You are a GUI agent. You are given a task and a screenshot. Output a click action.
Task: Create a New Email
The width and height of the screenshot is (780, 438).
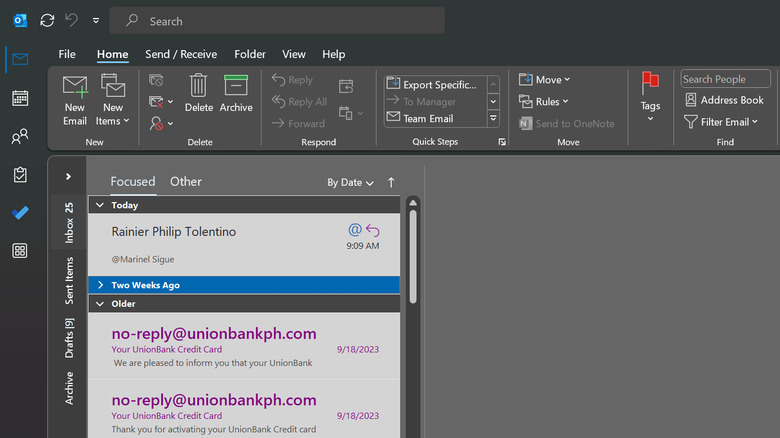pos(75,101)
